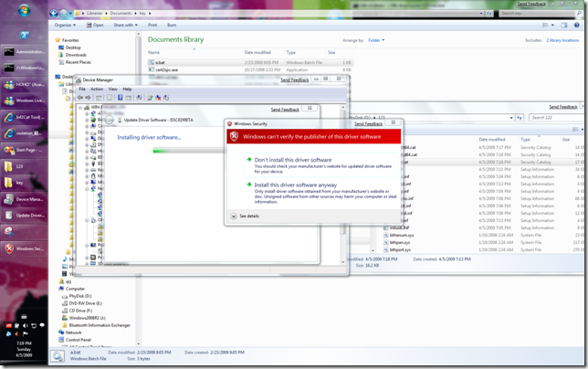This screenshot has height=369, width=588.
Task: Open the Inf2Cat Tool Internet Explorer taskbar item
Action: [x=24, y=118]
